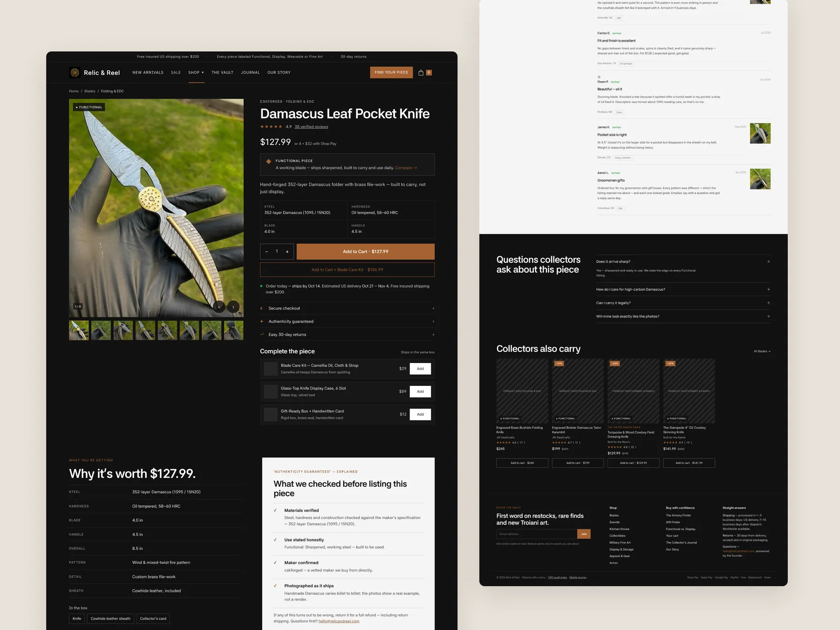Go to New Arrivals in the navigation

[148, 72]
